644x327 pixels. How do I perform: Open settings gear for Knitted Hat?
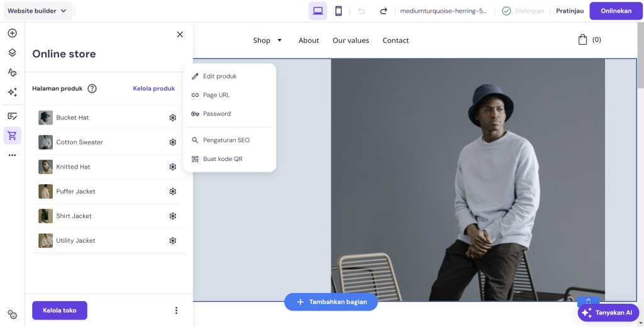click(172, 167)
